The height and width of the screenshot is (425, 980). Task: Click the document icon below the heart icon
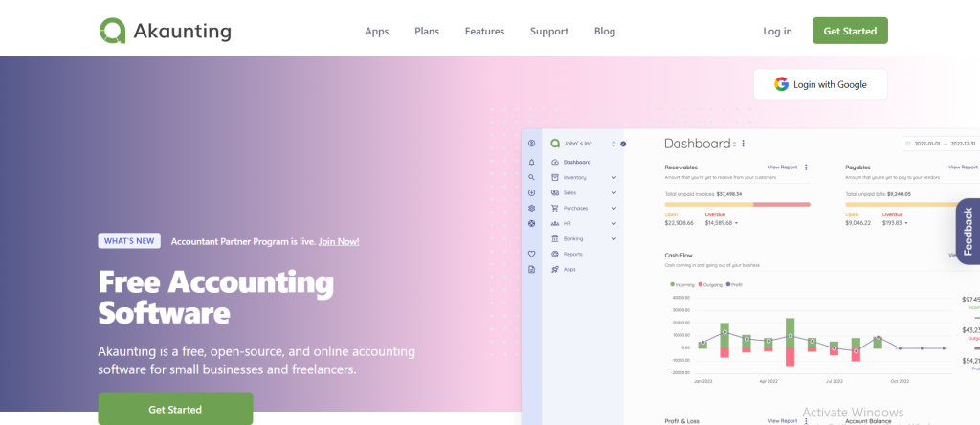(532, 269)
